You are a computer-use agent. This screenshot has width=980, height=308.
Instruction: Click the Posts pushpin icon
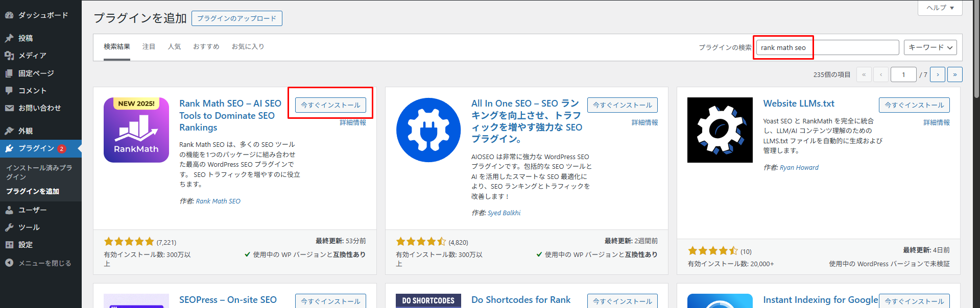[x=9, y=38]
